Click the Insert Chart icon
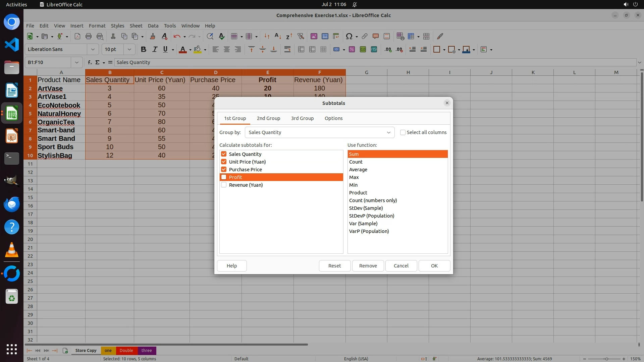Screen dimensions: 644x362 point(325,36)
